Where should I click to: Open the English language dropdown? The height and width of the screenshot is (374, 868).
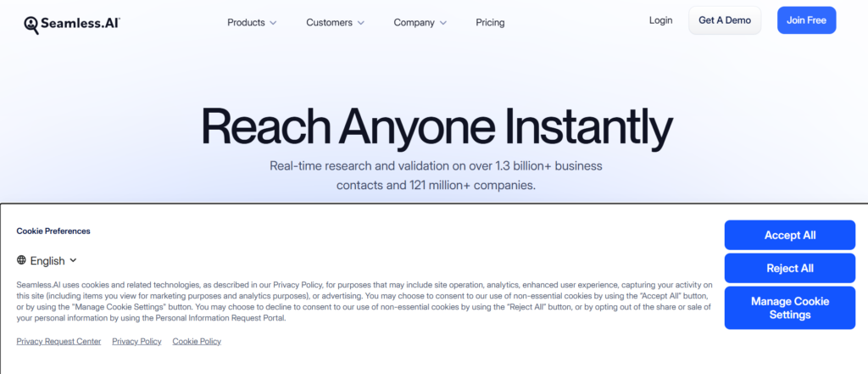click(x=53, y=260)
